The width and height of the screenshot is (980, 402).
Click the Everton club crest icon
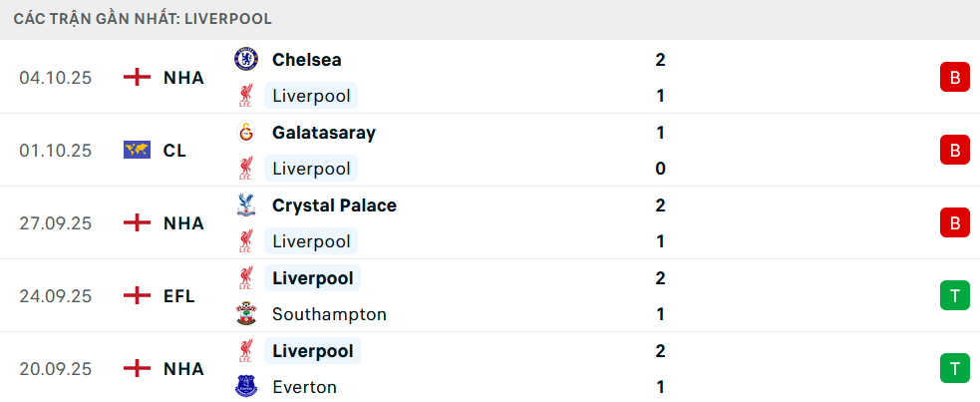click(244, 387)
